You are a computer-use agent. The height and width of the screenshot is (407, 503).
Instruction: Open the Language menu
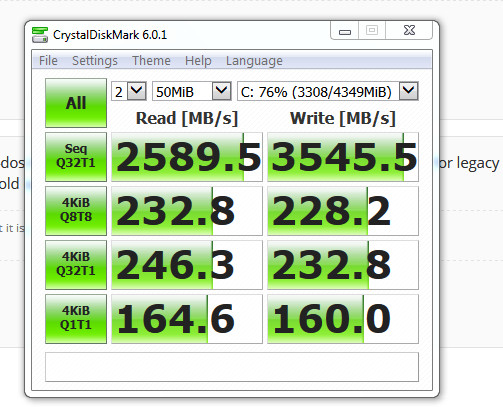pos(254,61)
